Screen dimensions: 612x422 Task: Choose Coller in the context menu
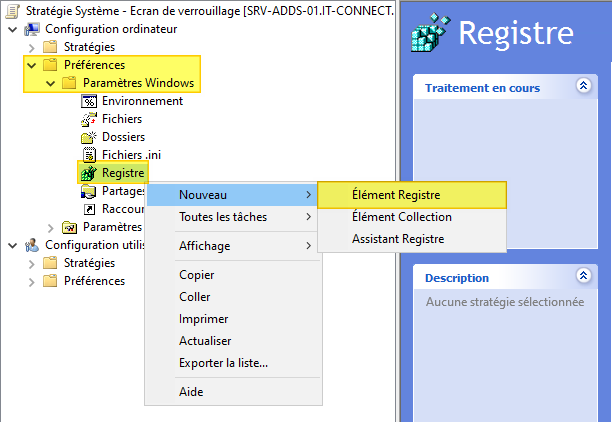(x=233, y=297)
